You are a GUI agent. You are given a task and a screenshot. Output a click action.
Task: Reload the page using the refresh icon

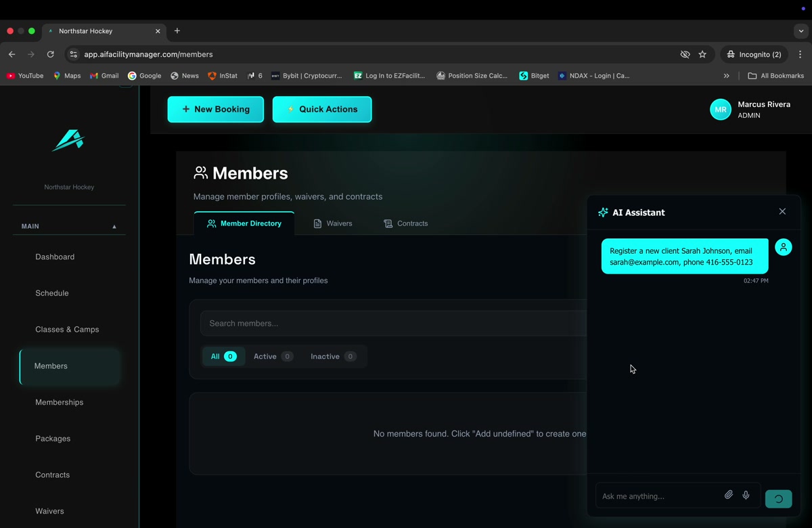50,54
